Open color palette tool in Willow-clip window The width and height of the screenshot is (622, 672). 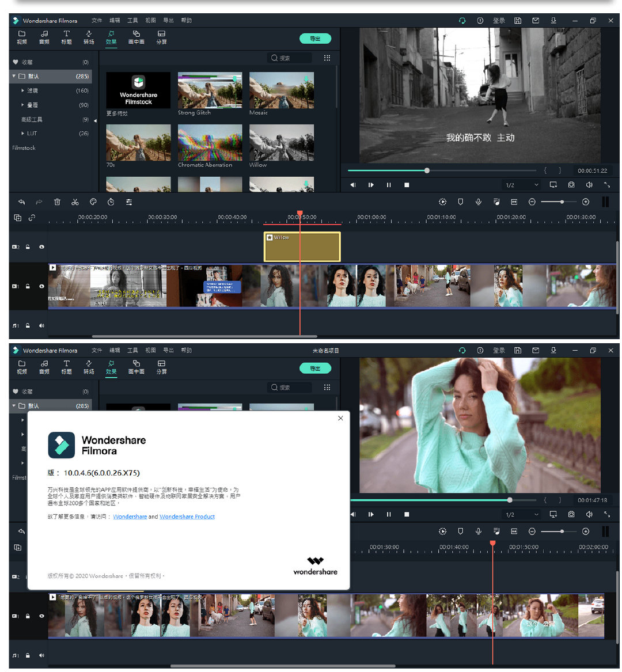(x=93, y=202)
